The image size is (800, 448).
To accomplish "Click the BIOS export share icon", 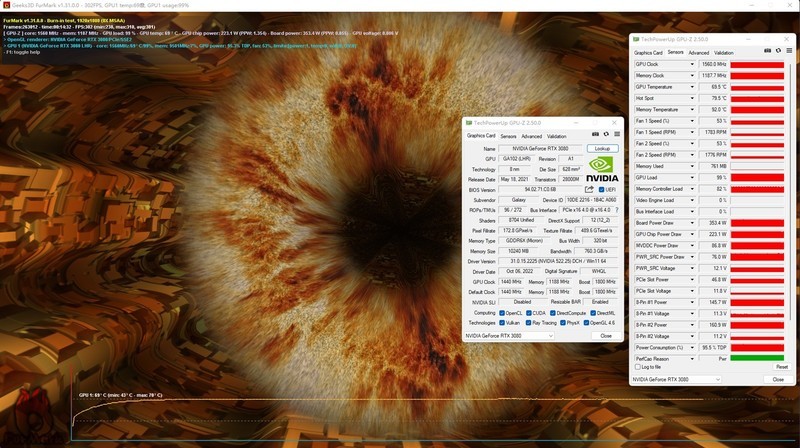I will pyautogui.click(x=589, y=189).
